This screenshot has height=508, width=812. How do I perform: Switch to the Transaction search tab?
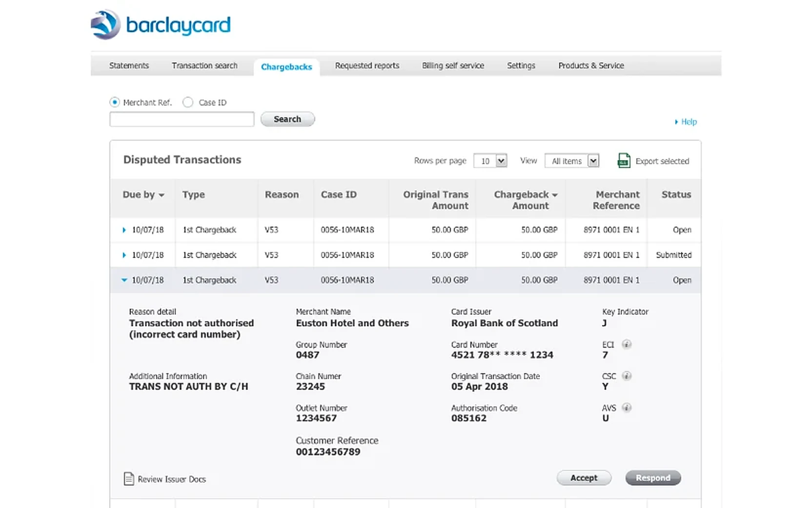(x=204, y=65)
